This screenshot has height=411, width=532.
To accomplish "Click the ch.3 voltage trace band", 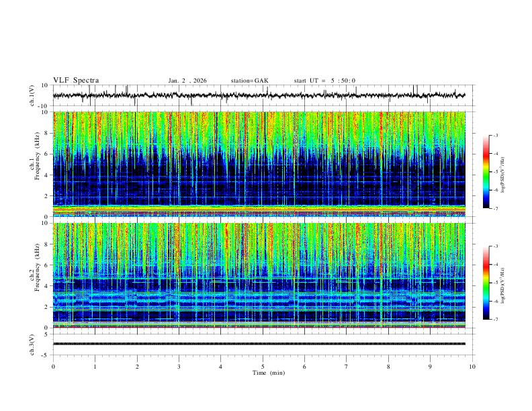I will coord(259,344).
